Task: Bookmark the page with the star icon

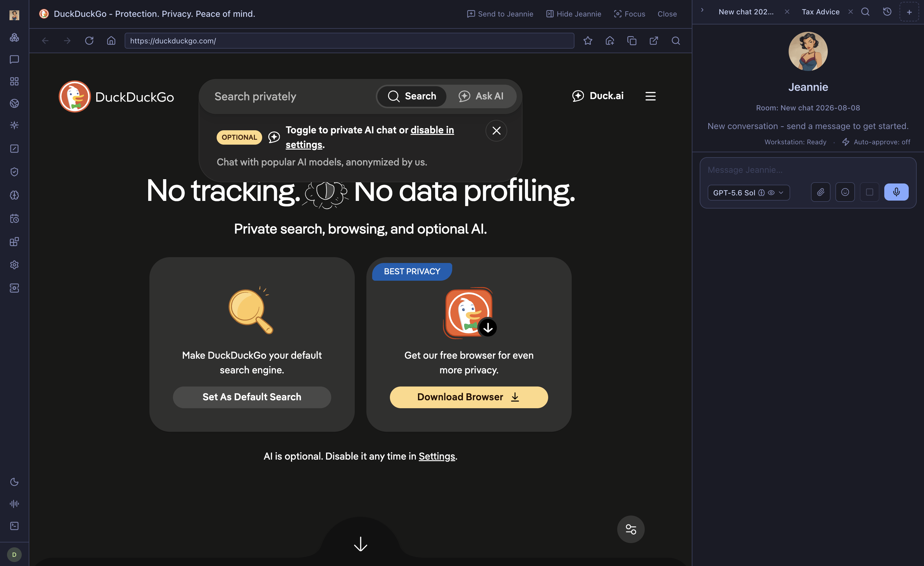Action: [x=588, y=41]
